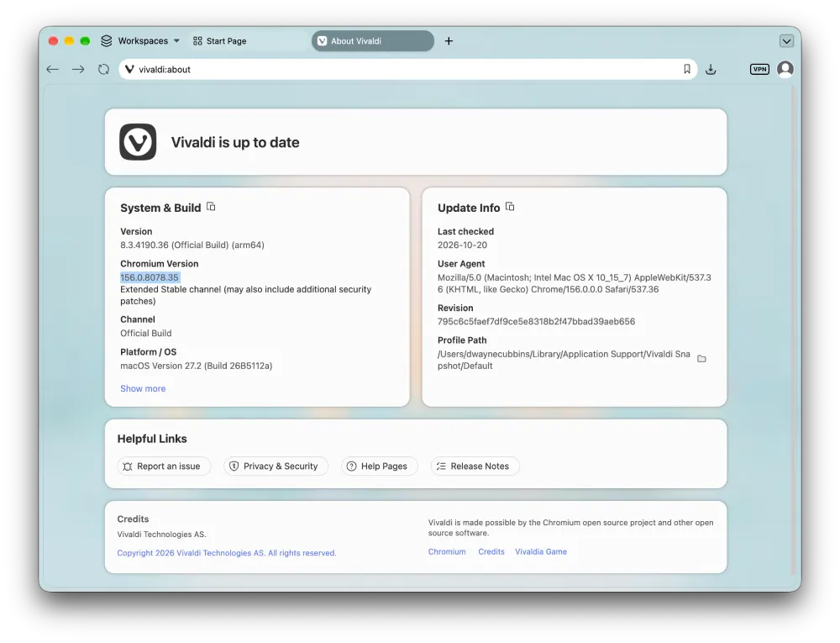Open profile path folder
840x643 pixels.
click(x=701, y=358)
